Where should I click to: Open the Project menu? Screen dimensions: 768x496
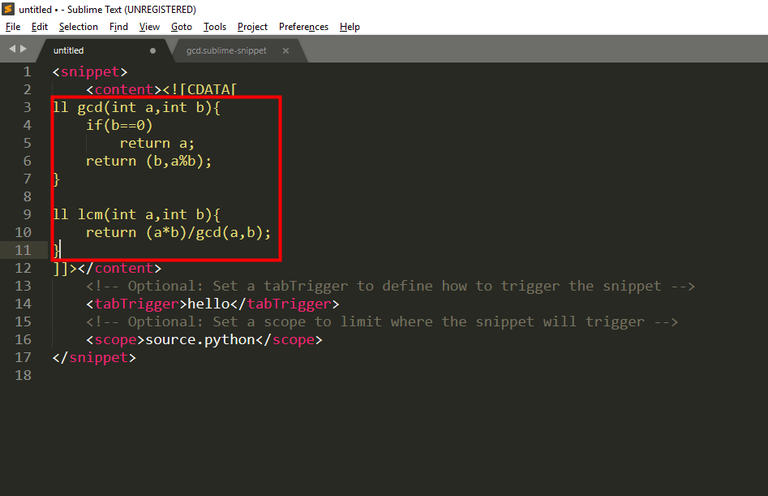(252, 27)
